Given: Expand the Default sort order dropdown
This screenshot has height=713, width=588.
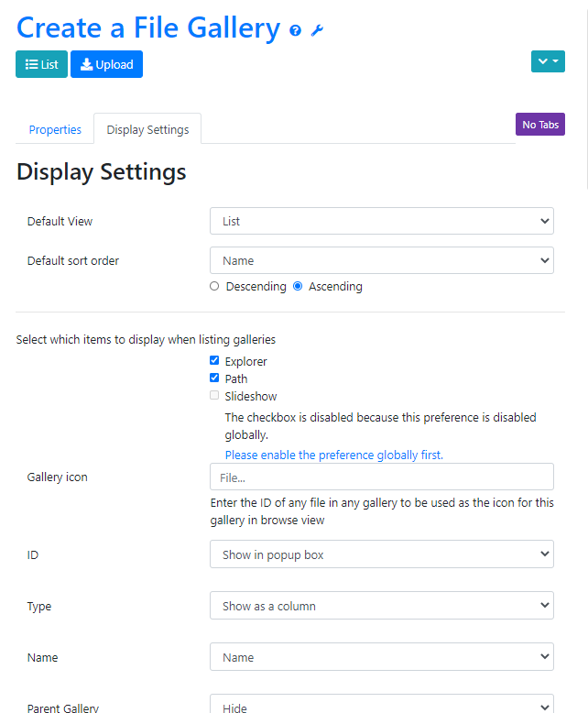Looking at the screenshot, I should pyautogui.click(x=381, y=260).
